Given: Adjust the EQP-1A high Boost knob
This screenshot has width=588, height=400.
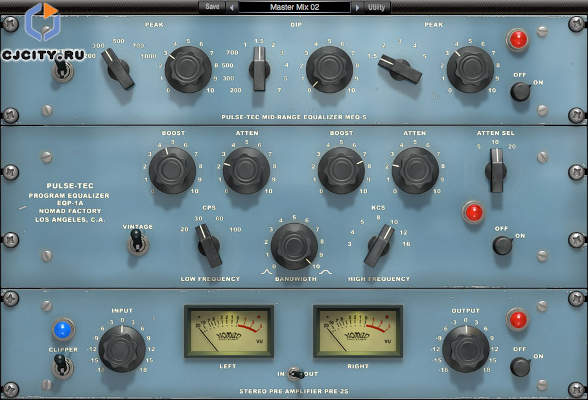Looking at the screenshot, I should click(x=341, y=170).
